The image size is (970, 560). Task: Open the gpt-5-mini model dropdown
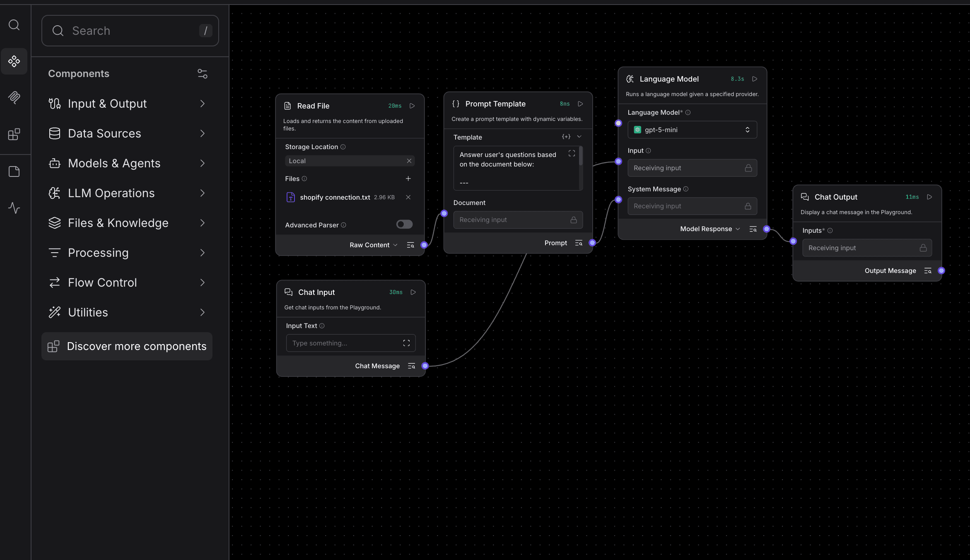[692, 130]
